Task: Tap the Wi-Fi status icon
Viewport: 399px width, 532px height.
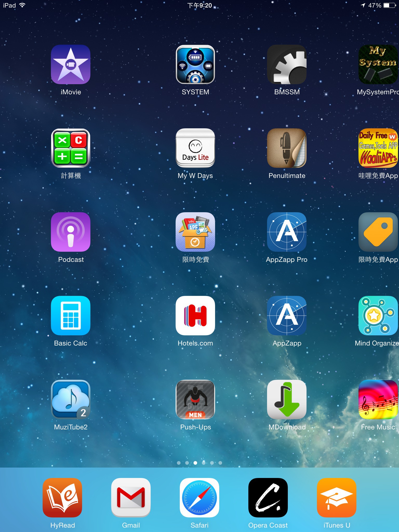Action: pyautogui.click(x=22, y=5)
